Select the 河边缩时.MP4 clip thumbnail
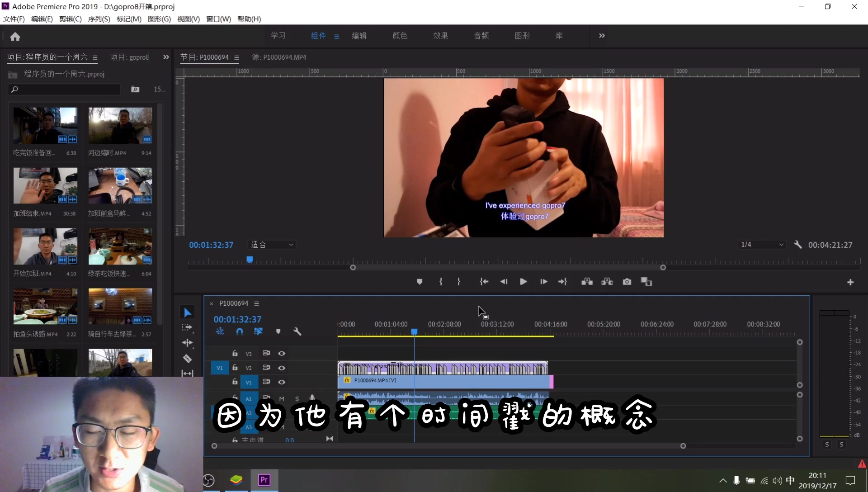The width and height of the screenshot is (868, 492). point(120,126)
